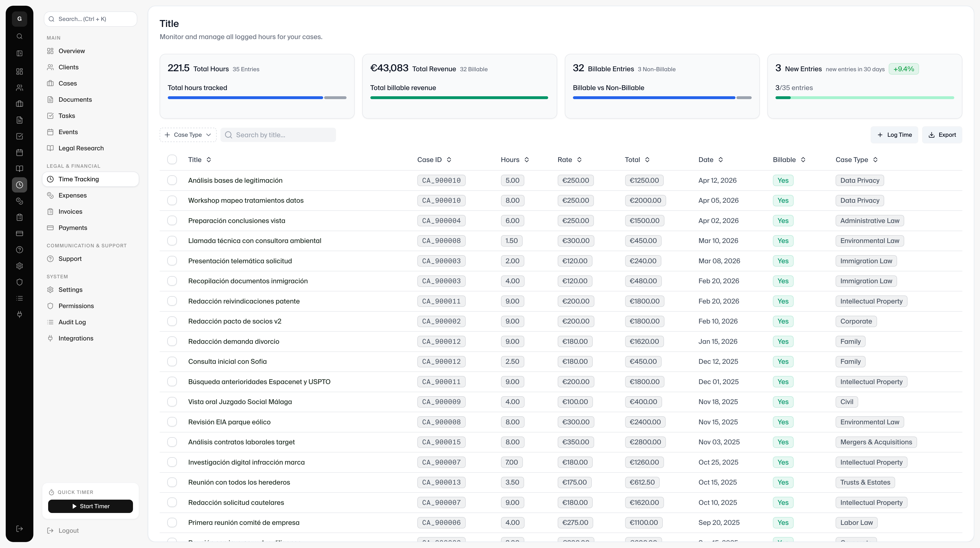Click the G workspace logo

[19, 19]
